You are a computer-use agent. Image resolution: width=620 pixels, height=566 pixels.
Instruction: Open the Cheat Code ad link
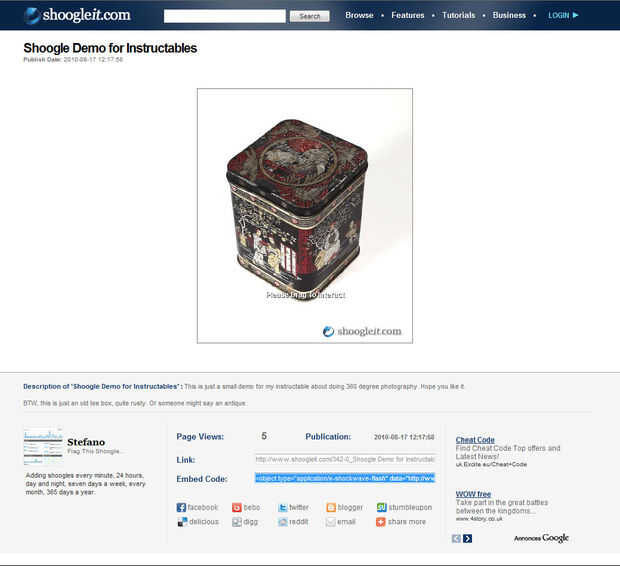(x=475, y=440)
